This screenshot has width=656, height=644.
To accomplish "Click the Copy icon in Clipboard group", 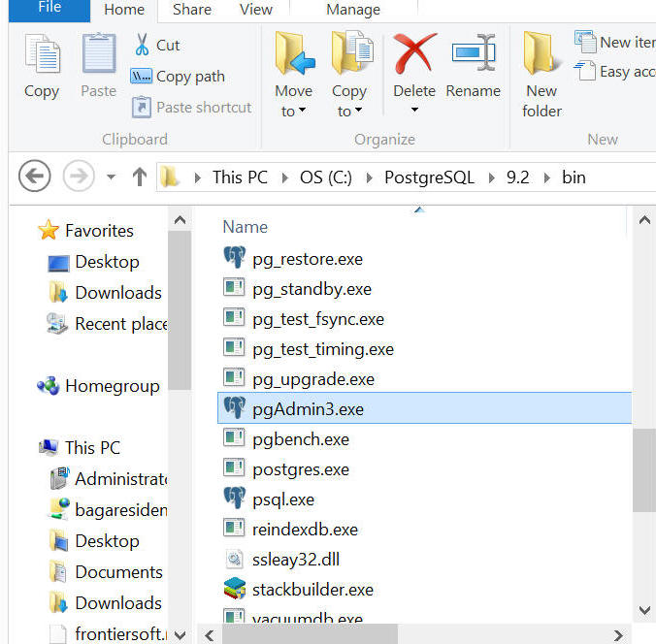I will coord(43,54).
